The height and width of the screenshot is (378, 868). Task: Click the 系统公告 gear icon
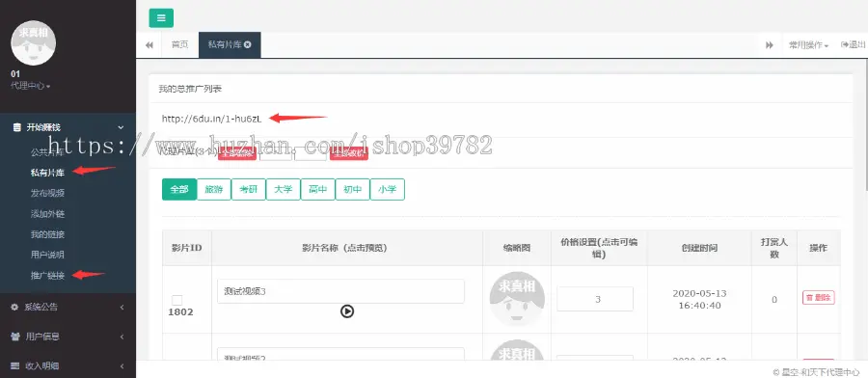[14, 308]
